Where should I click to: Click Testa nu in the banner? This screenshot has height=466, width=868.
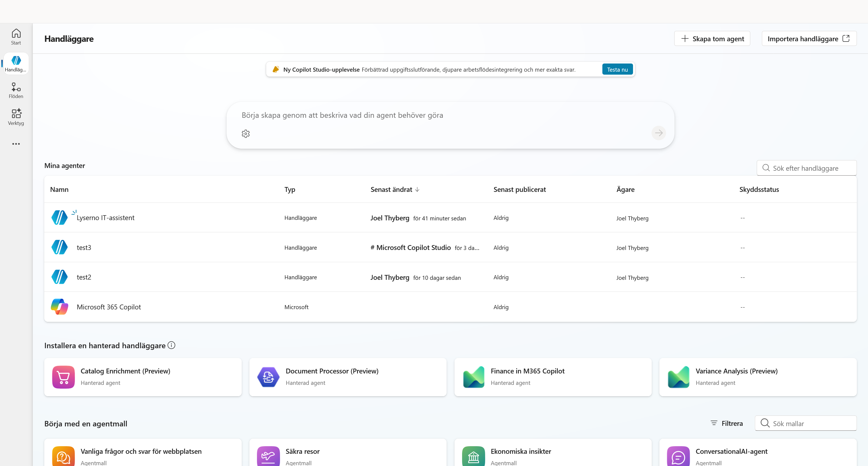[617, 69]
